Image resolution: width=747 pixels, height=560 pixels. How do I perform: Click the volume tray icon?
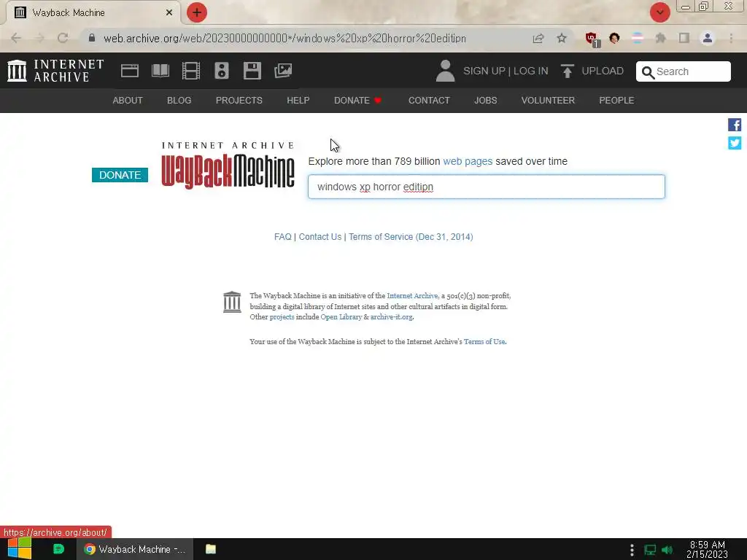tap(667, 550)
